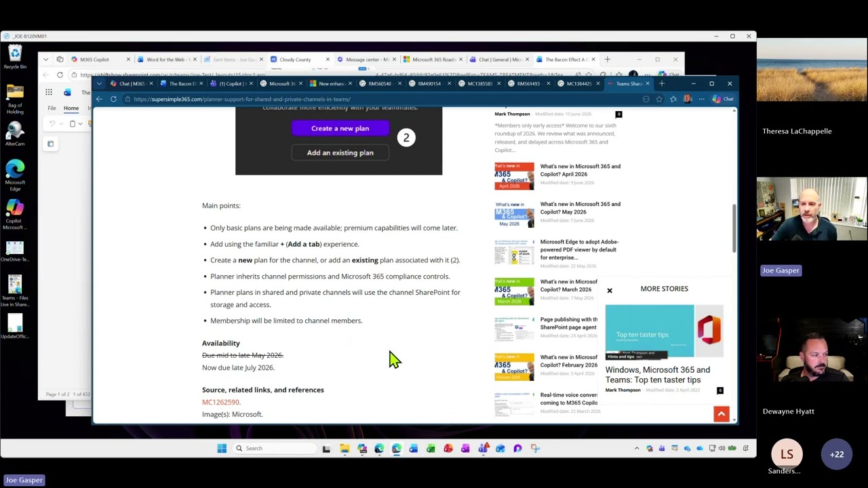Image resolution: width=868 pixels, height=488 pixels.
Task: Select the LS Sanders participant avatar
Action: click(787, 455)
